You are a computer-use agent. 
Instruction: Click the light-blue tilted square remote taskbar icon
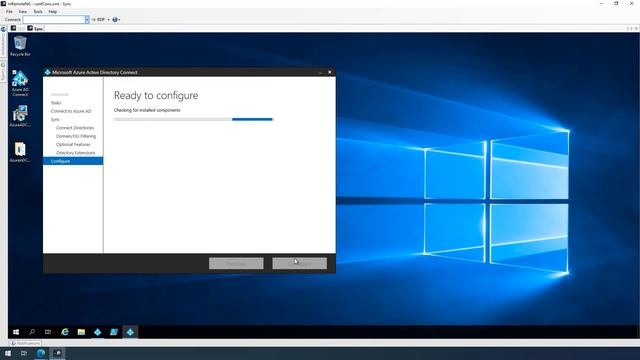[114, 332]
